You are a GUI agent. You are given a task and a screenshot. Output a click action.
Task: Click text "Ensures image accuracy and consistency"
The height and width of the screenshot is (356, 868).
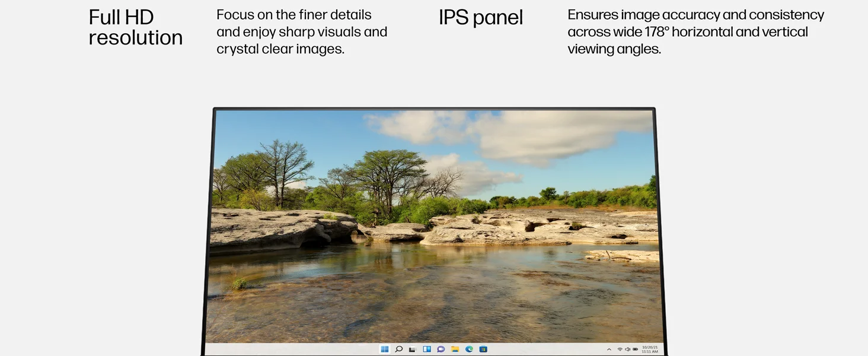point(695,15)
